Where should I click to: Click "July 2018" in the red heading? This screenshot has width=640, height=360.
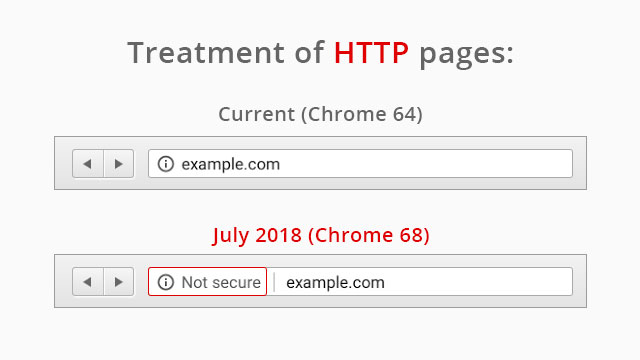(257, 236)
